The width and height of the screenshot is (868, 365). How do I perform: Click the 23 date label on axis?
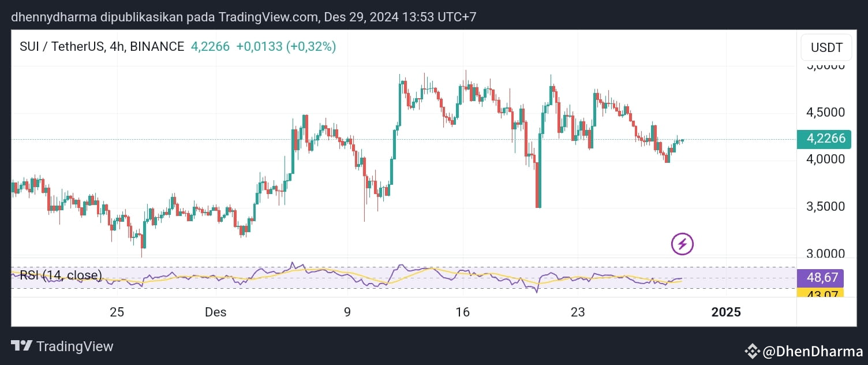[x=578, y=312]
